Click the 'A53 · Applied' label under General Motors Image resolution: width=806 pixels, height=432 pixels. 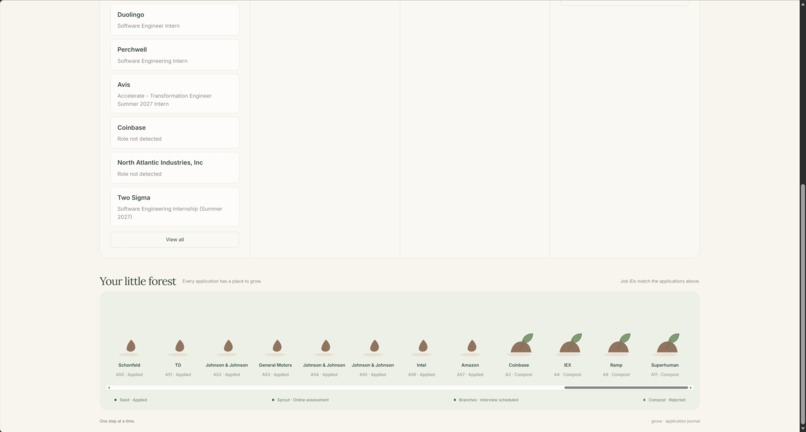[276, 374]
